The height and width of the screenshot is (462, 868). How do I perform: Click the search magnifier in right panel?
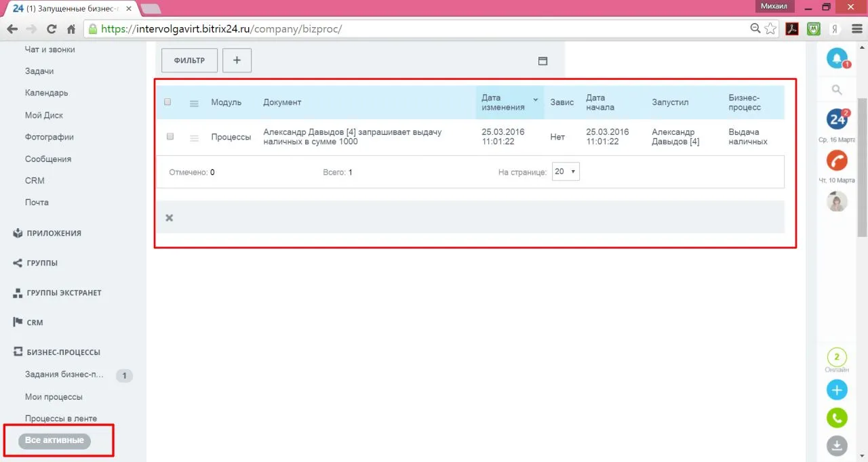click(837, 89)
